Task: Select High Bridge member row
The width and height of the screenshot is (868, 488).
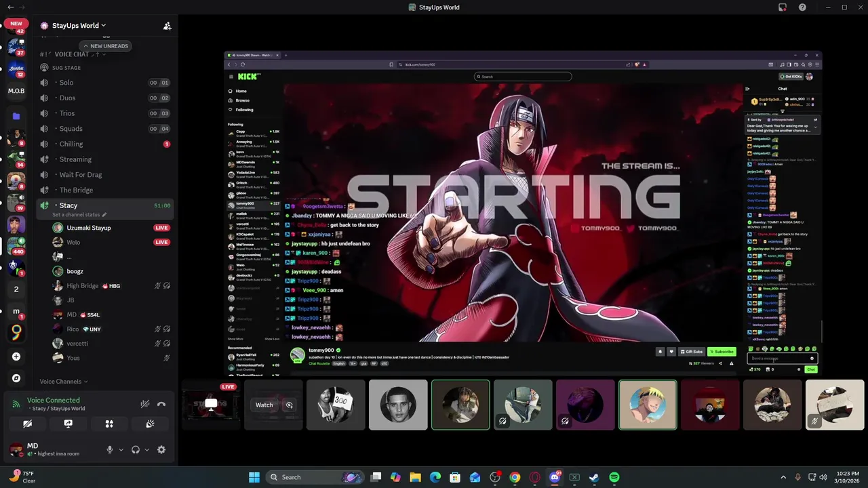Action: pos(111,286)
